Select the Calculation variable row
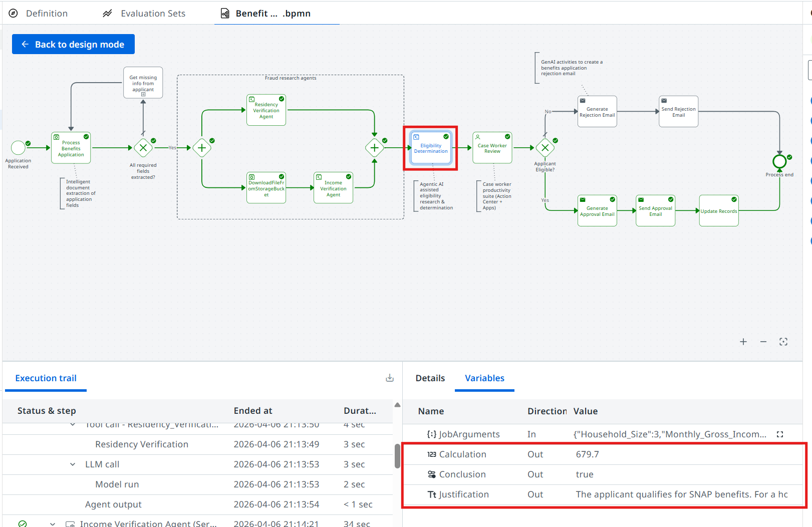 (604, 454)
